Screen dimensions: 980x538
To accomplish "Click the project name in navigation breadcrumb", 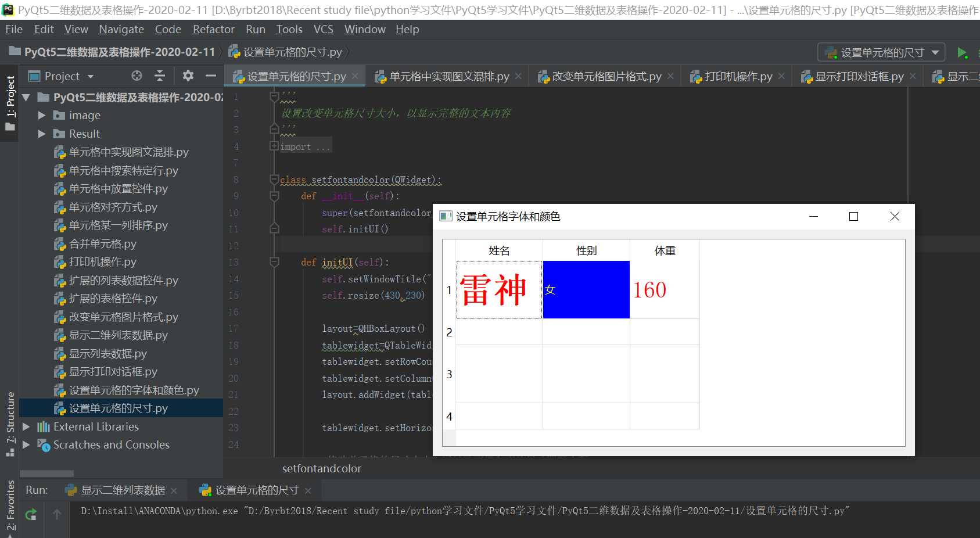I will pos(119,52).
